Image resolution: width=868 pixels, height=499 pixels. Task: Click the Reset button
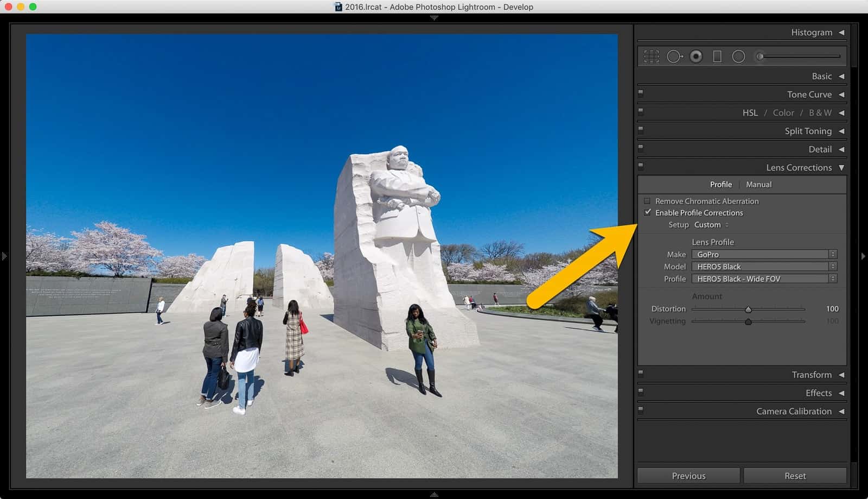tap(795, 476)
